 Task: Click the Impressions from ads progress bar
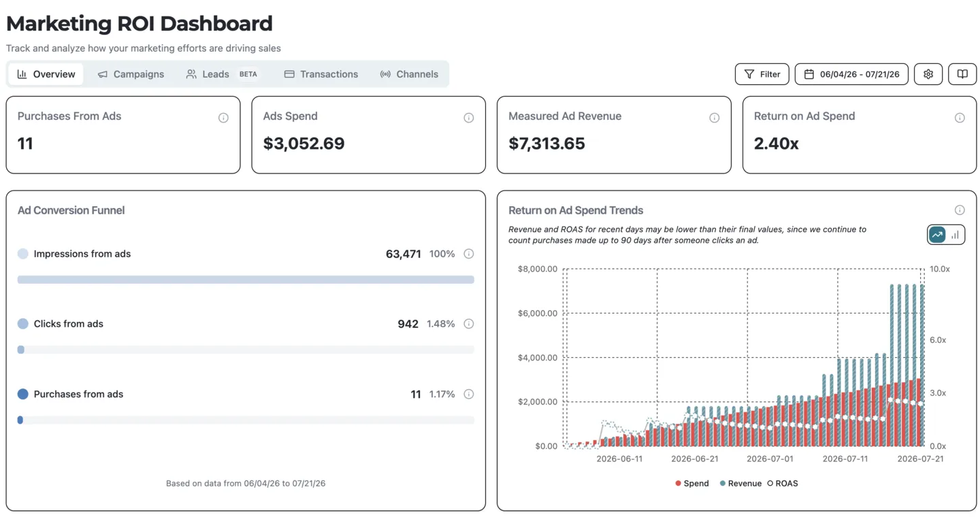246,280
